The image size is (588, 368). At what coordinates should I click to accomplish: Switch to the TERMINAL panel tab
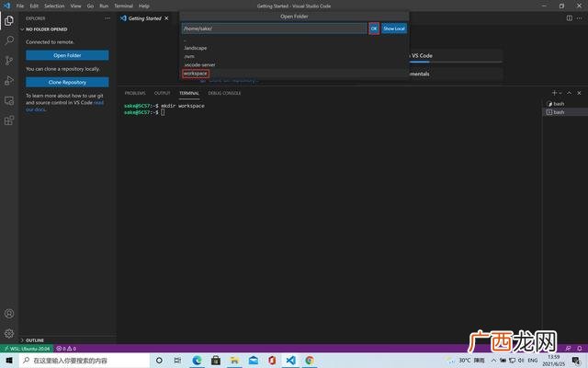coord(189,93)
